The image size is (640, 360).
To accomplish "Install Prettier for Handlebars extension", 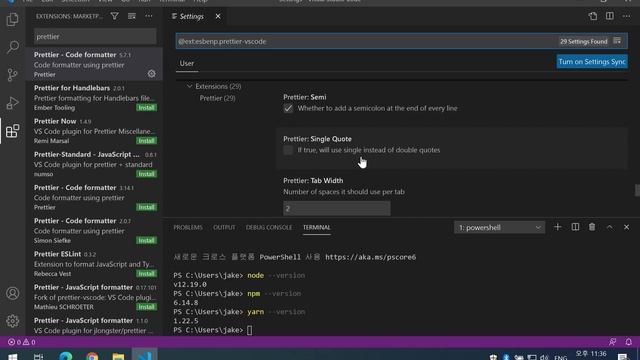I will pos(146,108).
